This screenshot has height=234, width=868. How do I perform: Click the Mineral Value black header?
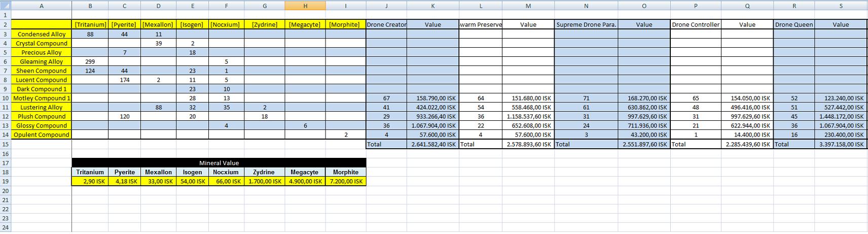tap(219, 163)
